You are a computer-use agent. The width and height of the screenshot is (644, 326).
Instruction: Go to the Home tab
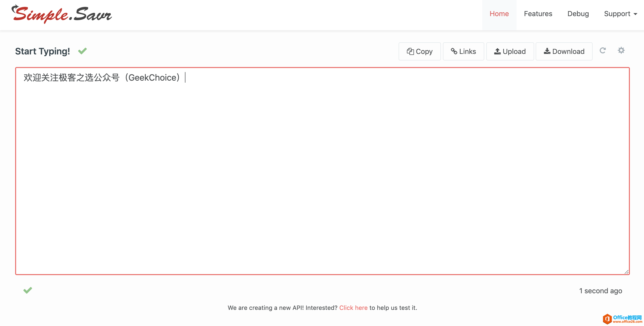(x=499, y=14)
